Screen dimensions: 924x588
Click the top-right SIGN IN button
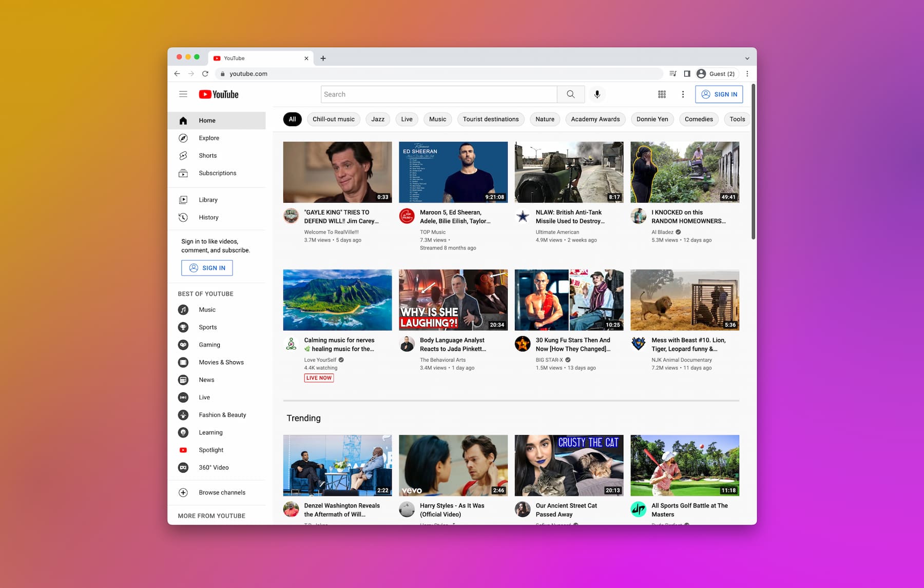tap(719, 94)
